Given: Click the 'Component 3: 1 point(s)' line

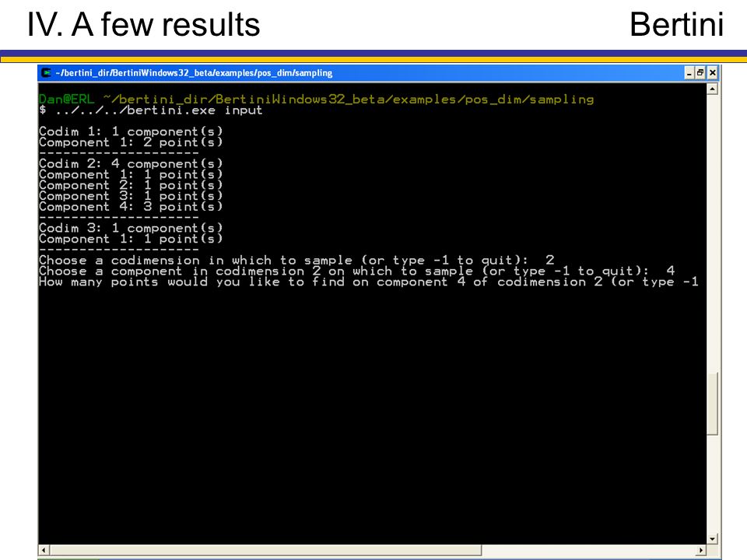Looking at the screenshot, I should tap(131, 196).
